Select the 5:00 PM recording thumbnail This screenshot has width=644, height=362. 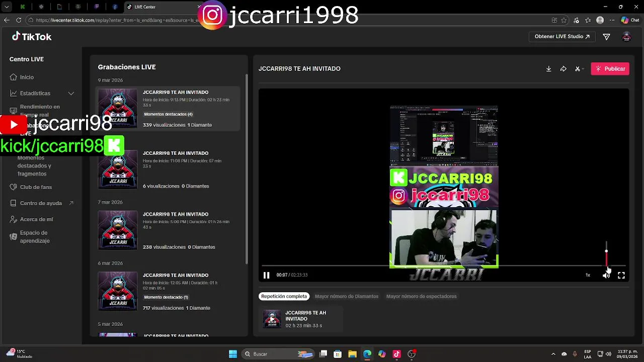click(118, 230)
